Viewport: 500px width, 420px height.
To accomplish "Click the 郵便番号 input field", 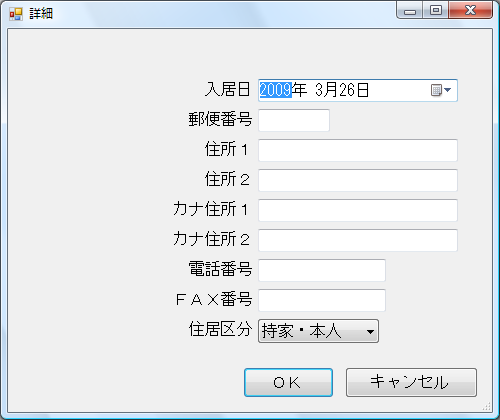I will point(294,120).
